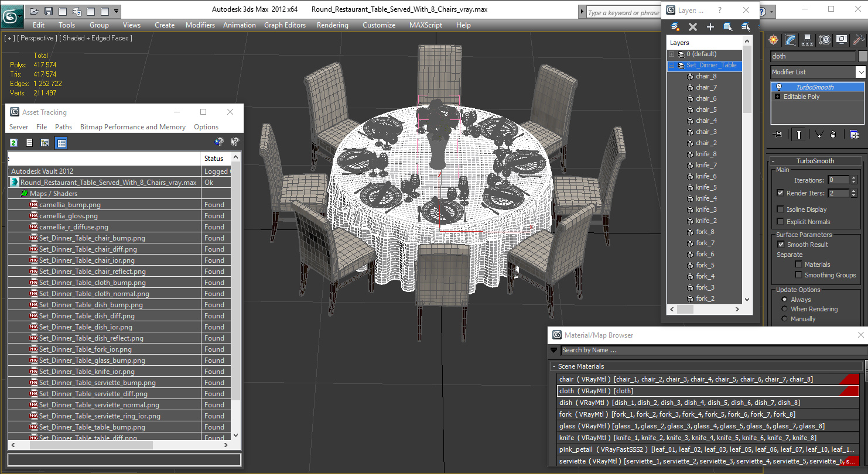
Task: Open Quick Access toolbar customize dropdown arrow
Action: pyautogui.click(x=117, y=11)
